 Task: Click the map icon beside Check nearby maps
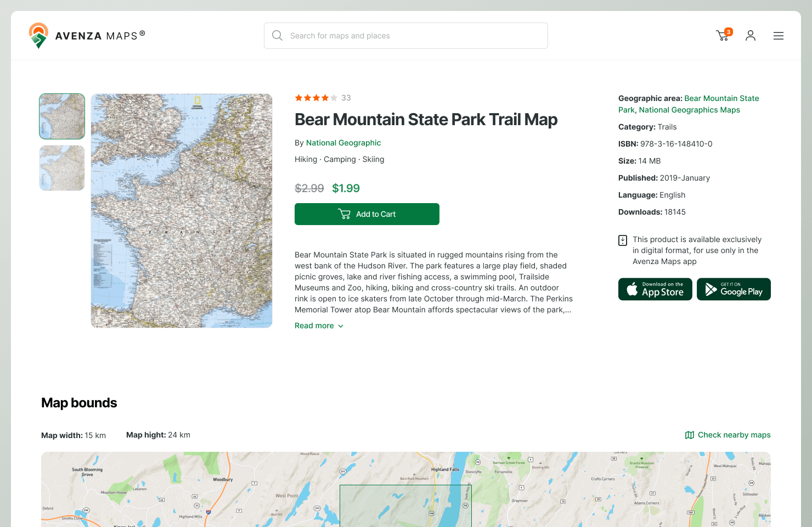click(x=690, y=435)
